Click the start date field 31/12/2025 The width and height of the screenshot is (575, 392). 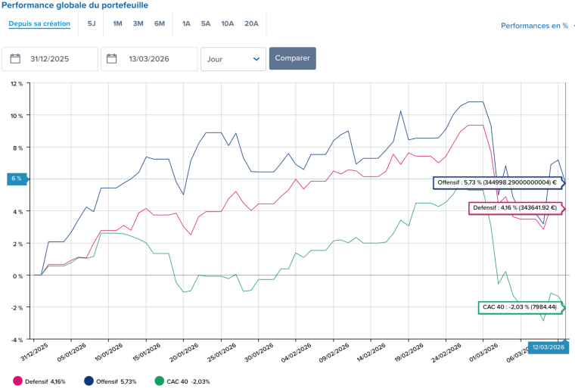click(57, 59)
